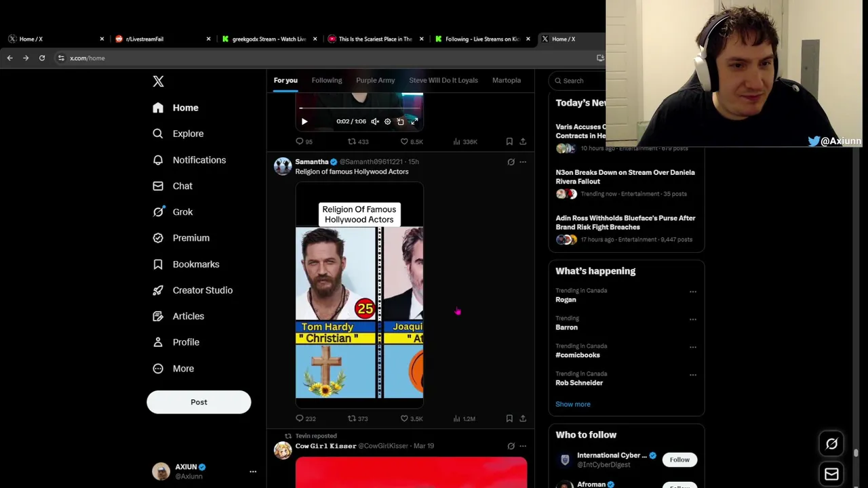This screenshot has width=868, height=488.
Task: Toggle picture-in-picture on the video
Action: click(400, 121)
